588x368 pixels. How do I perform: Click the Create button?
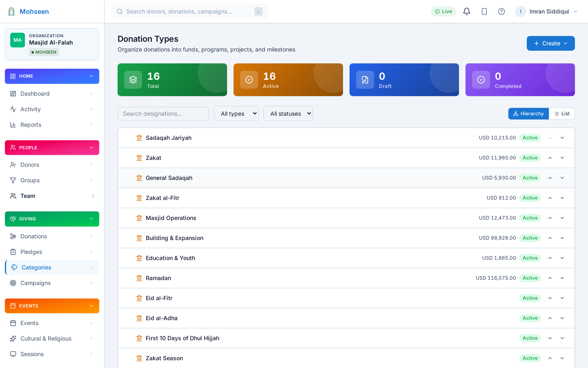(551, 43)
